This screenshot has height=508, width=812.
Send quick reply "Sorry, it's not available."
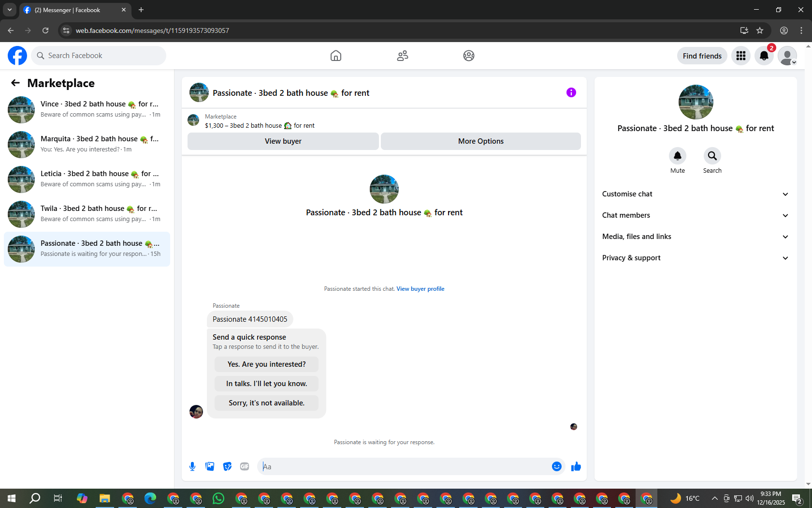pyautogui.click(x=267, y=403)
